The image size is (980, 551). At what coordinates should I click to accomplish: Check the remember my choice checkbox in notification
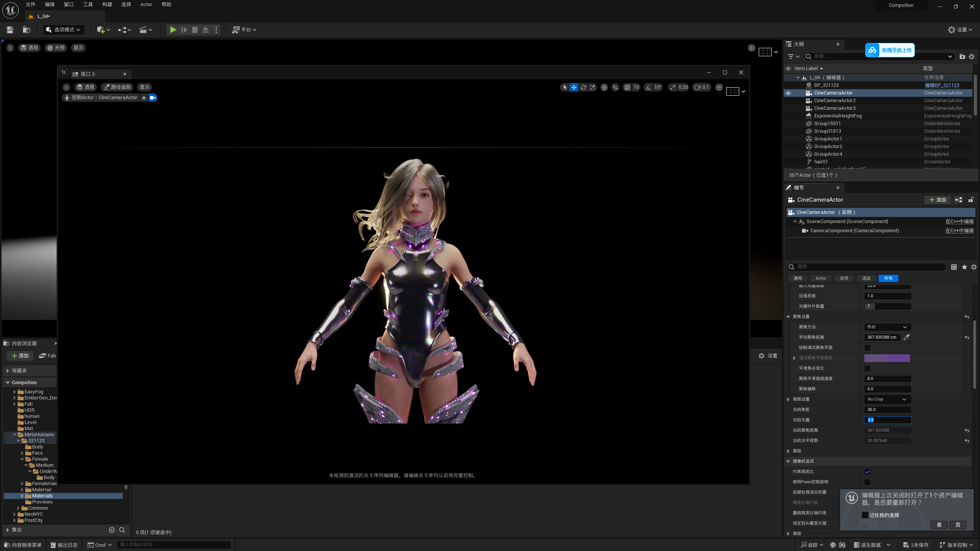tap(865, 515)
